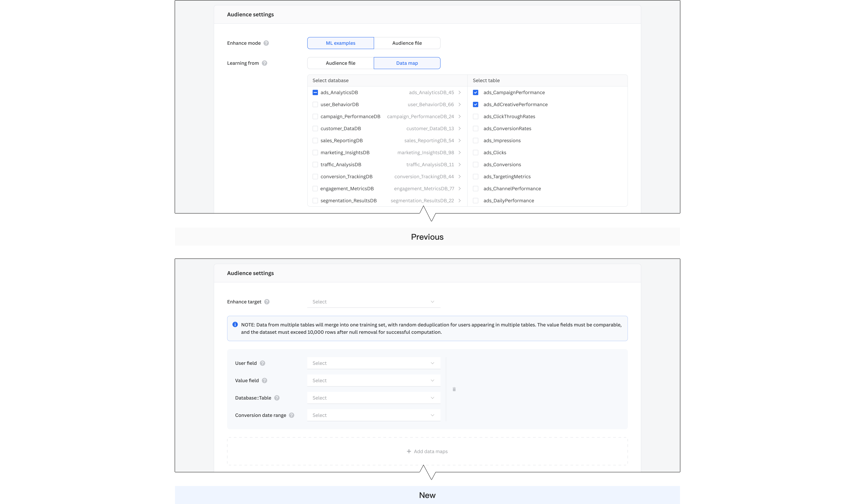Select Audience file under Learning from
Viewport: 855px width, 504px height.
[340, 63]
